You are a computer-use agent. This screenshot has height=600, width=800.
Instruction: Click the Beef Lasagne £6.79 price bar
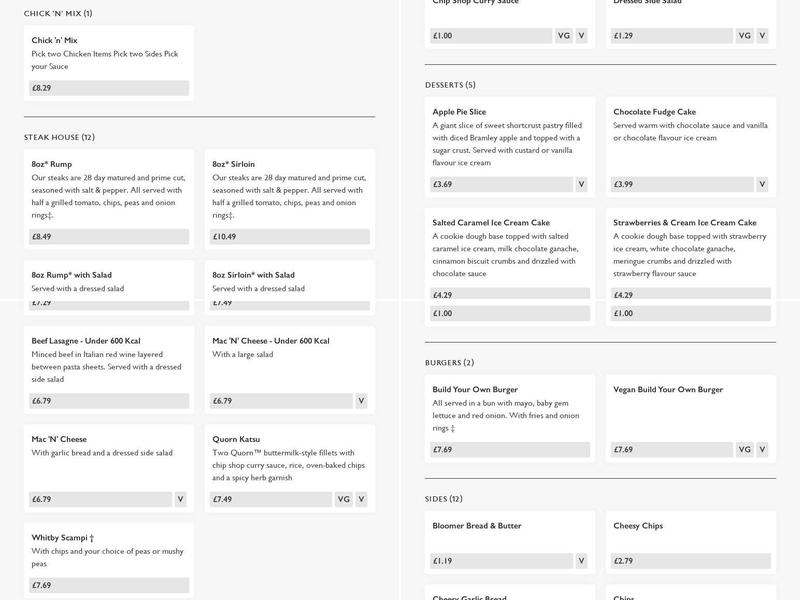tap(108, 401)
